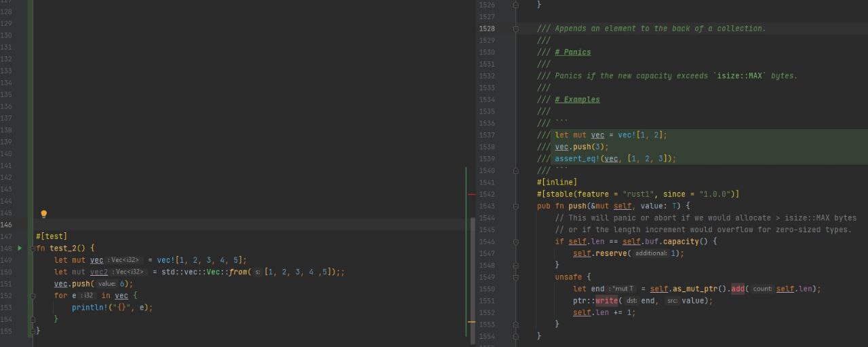868x347 pixels.
Task: Click variable vec2 on line 150
Action: pyautogui.click(x=99, y=272)
